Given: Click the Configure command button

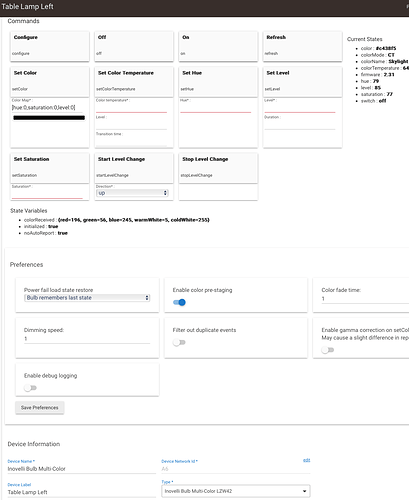Looking at the screenshot, I should pyautogui.click(x=50, y=46).
